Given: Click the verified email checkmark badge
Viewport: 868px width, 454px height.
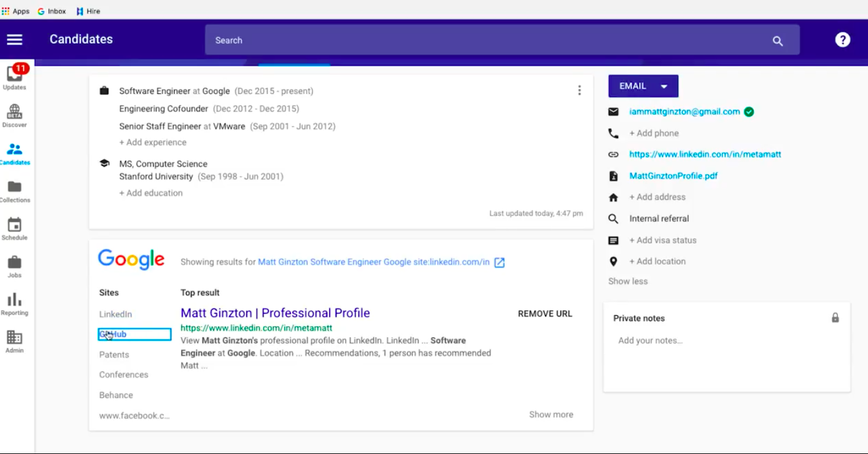Looking at the screenshot, I should coord(749,112).
